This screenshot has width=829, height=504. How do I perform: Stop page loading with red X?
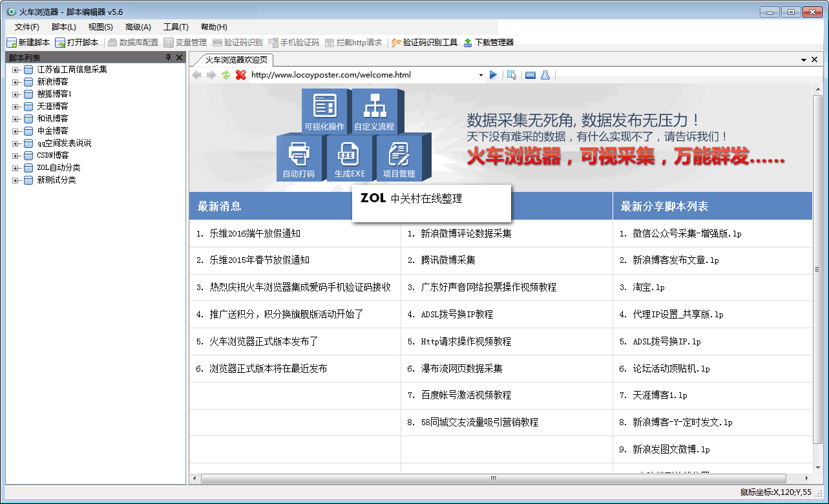point(241,75)
